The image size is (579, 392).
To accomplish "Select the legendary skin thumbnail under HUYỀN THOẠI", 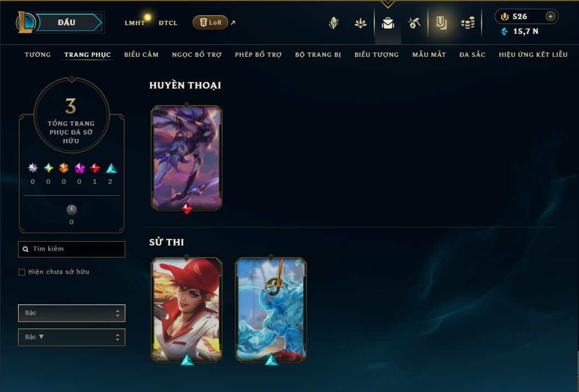I will pyautogui.click(x=187, y=158).
